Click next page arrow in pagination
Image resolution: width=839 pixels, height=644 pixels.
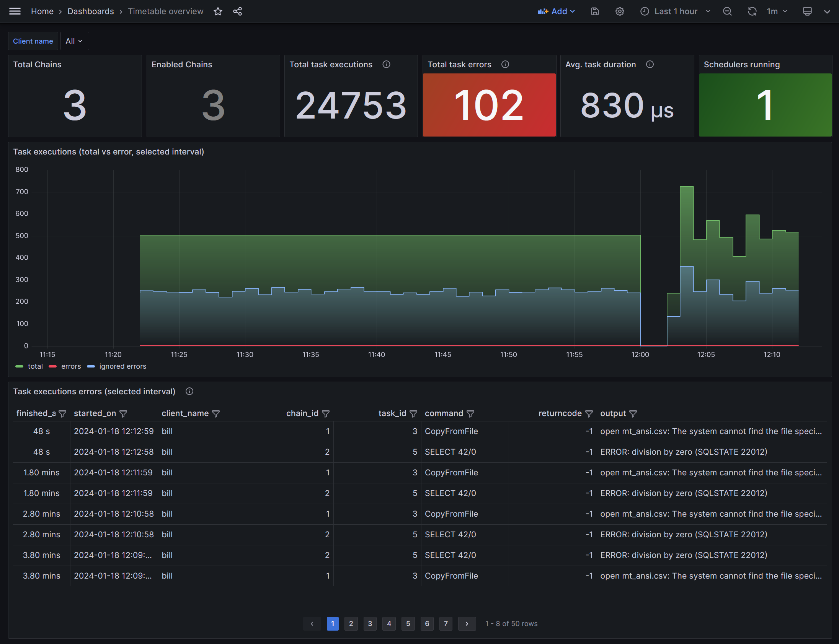click(x=467, y=624)
